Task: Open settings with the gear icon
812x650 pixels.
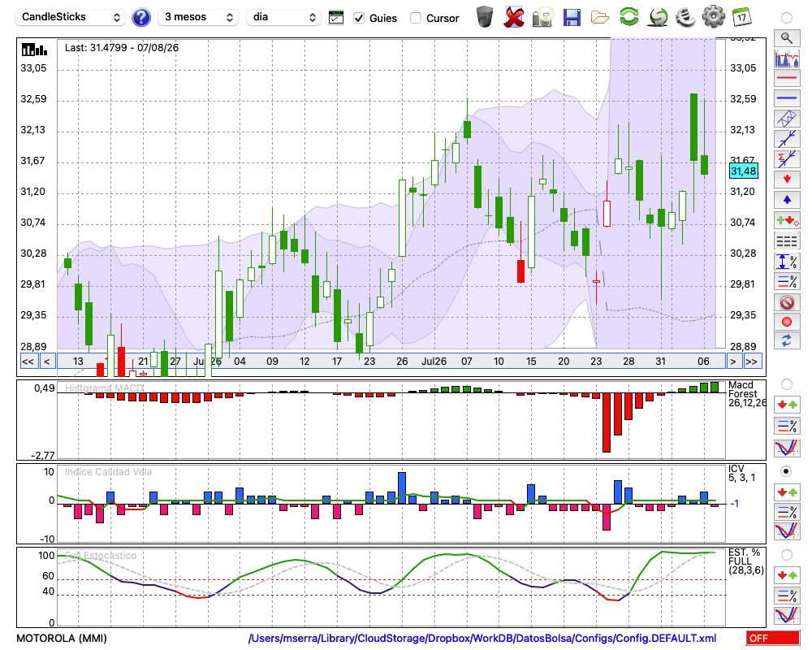Action: 713,16
